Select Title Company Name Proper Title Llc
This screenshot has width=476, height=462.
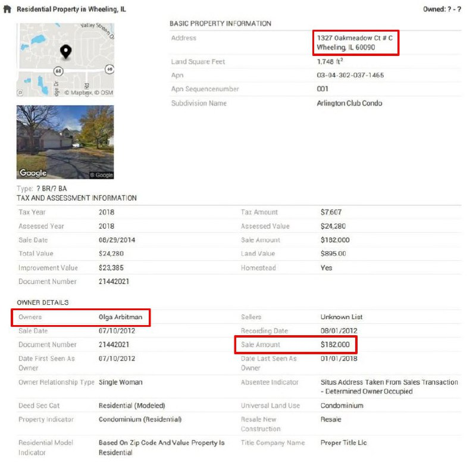344,443
